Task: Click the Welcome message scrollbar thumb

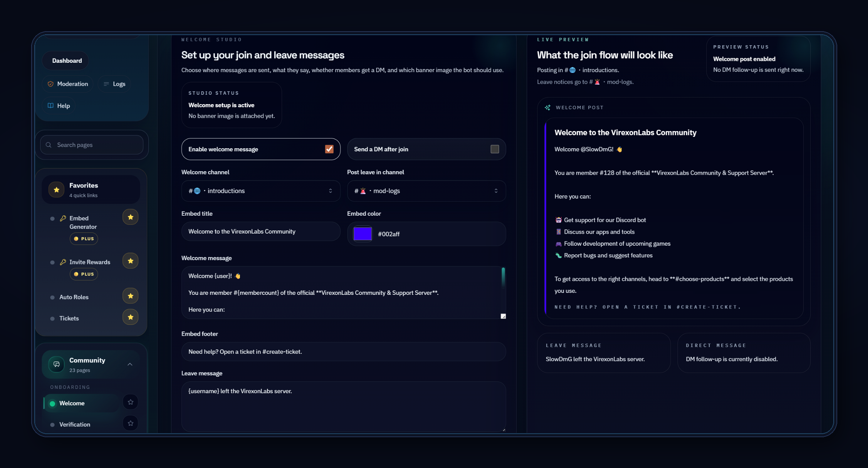Action: tap(503, 277)
